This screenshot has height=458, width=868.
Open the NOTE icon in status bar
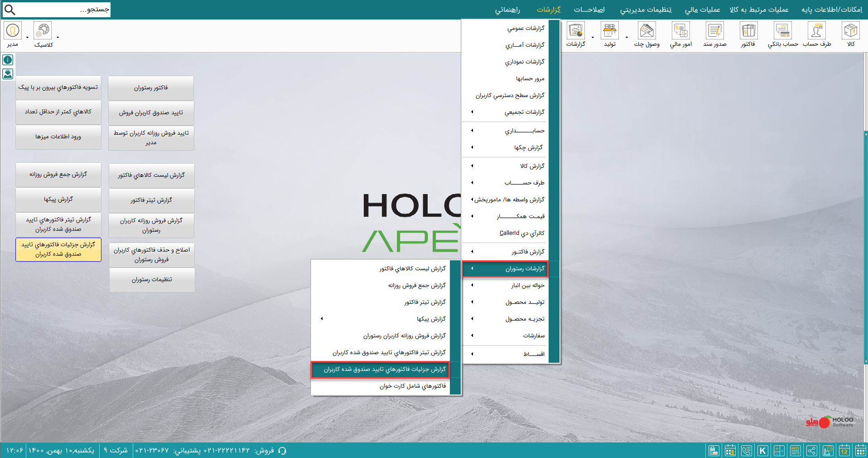pos(796,451)
